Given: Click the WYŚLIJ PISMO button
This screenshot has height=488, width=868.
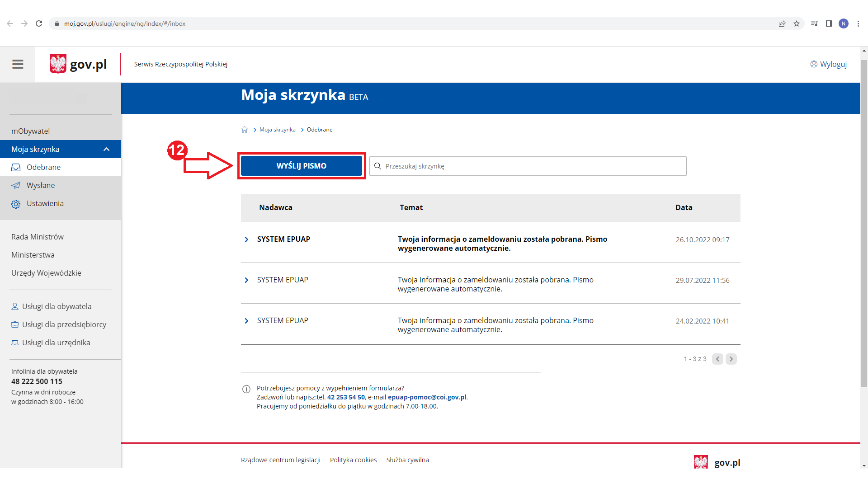Looking at the screenshot, I should pyautogui.click(x=302, y=166).
